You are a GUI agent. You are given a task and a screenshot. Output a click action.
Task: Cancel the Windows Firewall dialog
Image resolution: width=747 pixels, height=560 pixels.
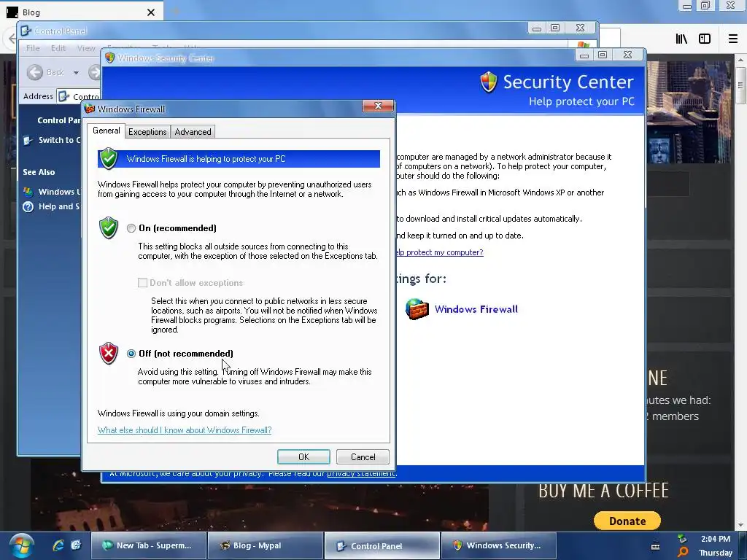[x=363, y=457]
